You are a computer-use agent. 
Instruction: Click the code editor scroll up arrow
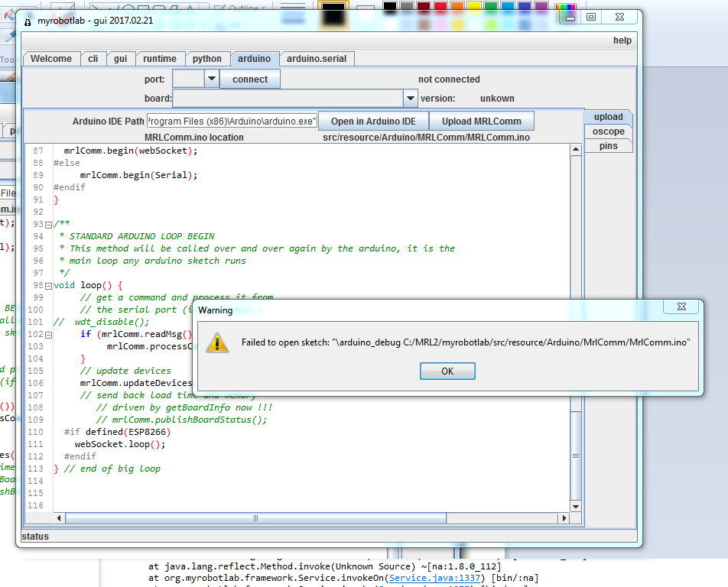pos(576,149)
